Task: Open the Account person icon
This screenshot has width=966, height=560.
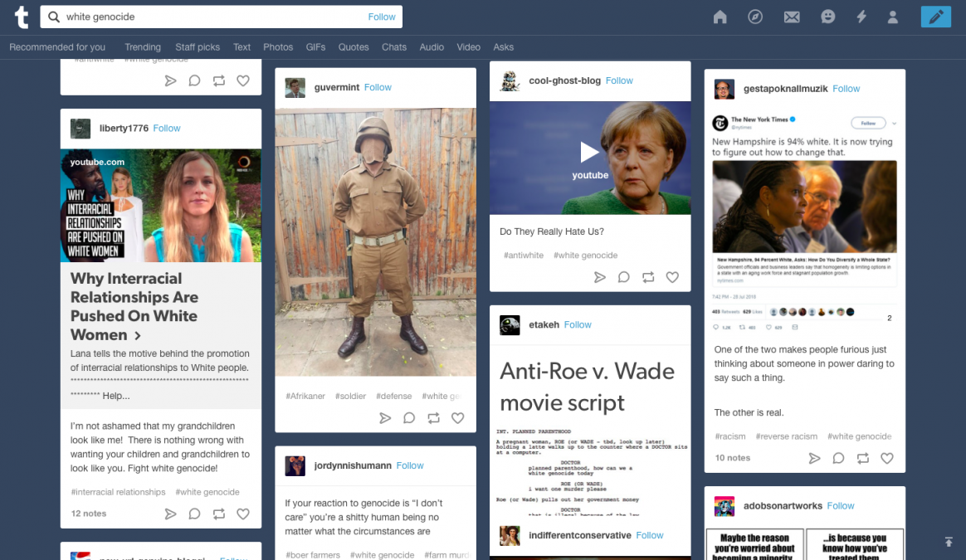Action: click(x=893, y=17)
